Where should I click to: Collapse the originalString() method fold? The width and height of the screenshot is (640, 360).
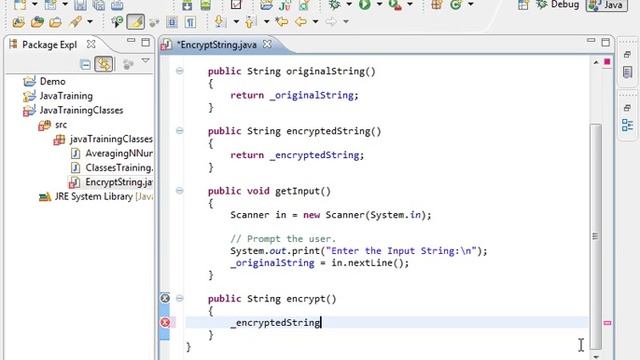pyautogui.click(x=179, y=71)
